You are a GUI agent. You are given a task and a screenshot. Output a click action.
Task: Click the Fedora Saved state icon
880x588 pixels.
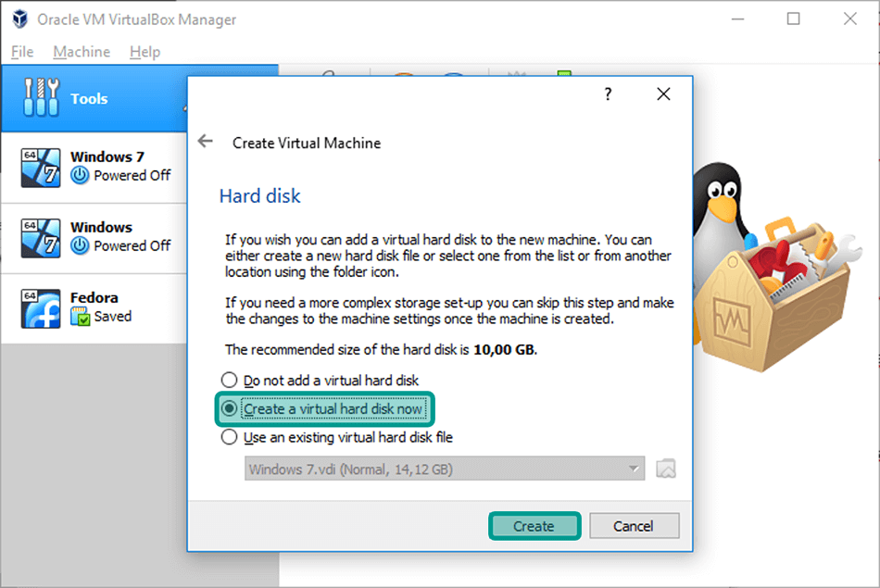80,317
